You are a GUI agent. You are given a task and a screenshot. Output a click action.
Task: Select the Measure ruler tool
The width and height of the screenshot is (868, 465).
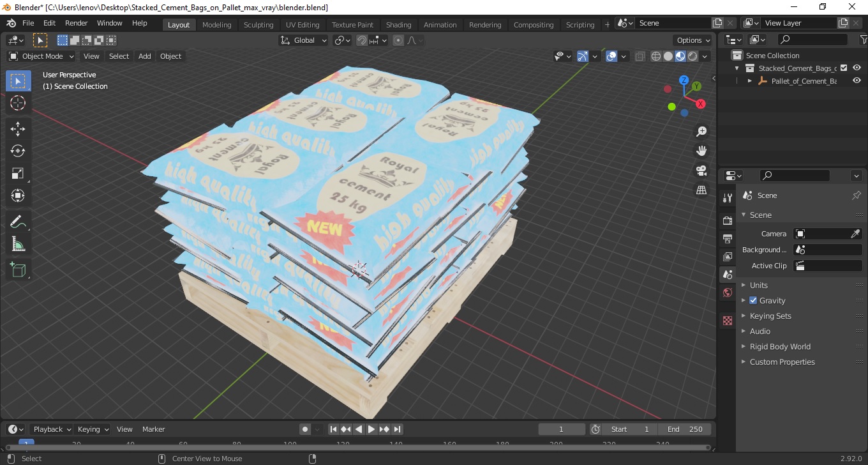[x=18, y=244]
